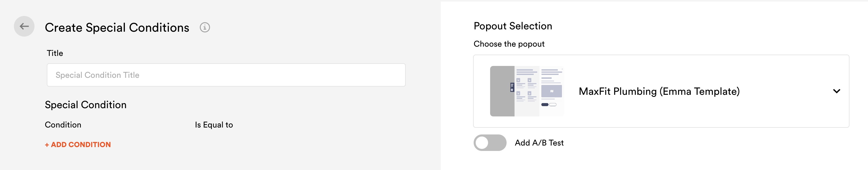Click the video placeholder inside the popout preview

(551, 91)
